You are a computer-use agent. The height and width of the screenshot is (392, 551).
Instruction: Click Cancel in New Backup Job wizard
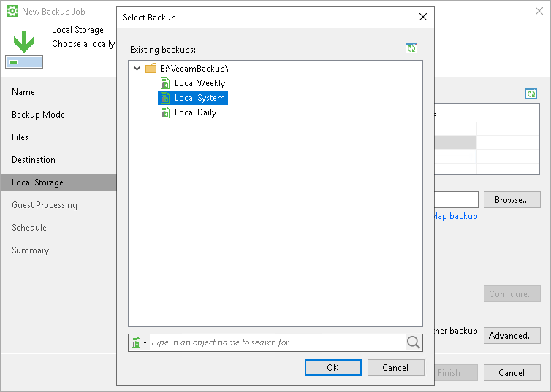click(x=512, y=373)
